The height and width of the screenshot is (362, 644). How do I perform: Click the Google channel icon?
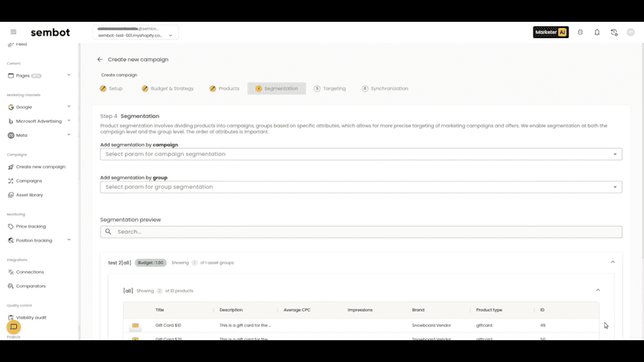click(11, 107)
